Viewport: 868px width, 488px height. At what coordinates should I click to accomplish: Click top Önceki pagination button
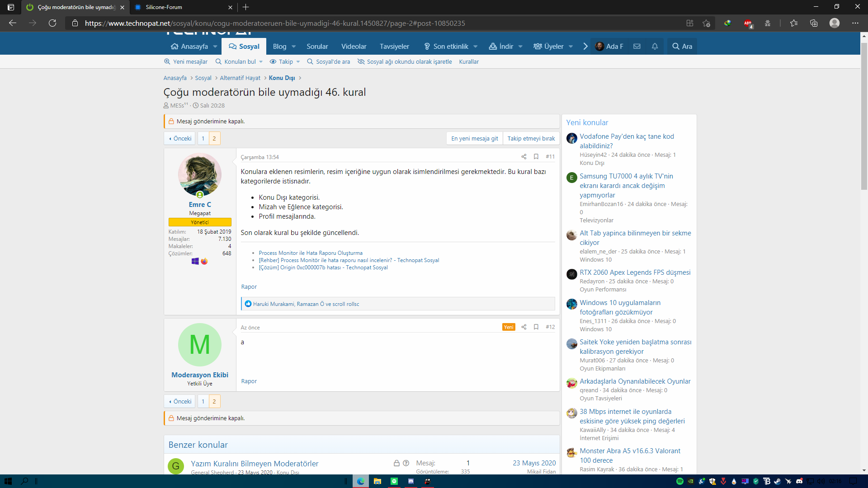(x=180, y=139)
